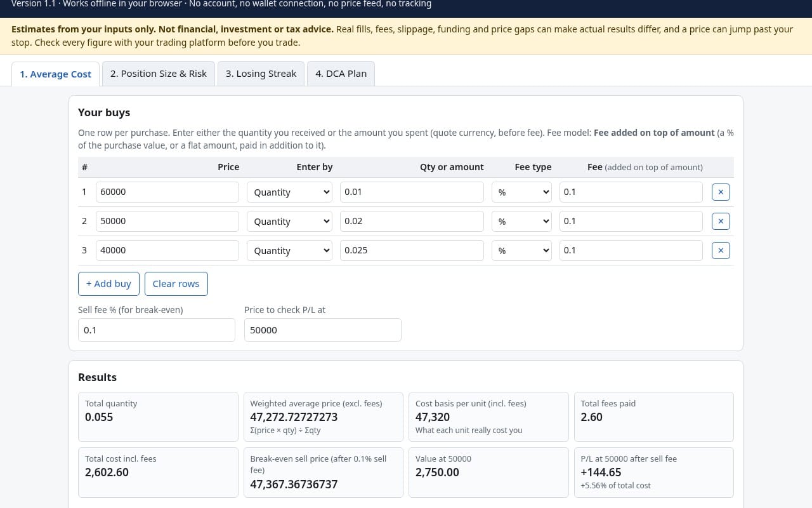Focus the price field showing 40000
Screen dimensions: 812x508
point(167,250)
